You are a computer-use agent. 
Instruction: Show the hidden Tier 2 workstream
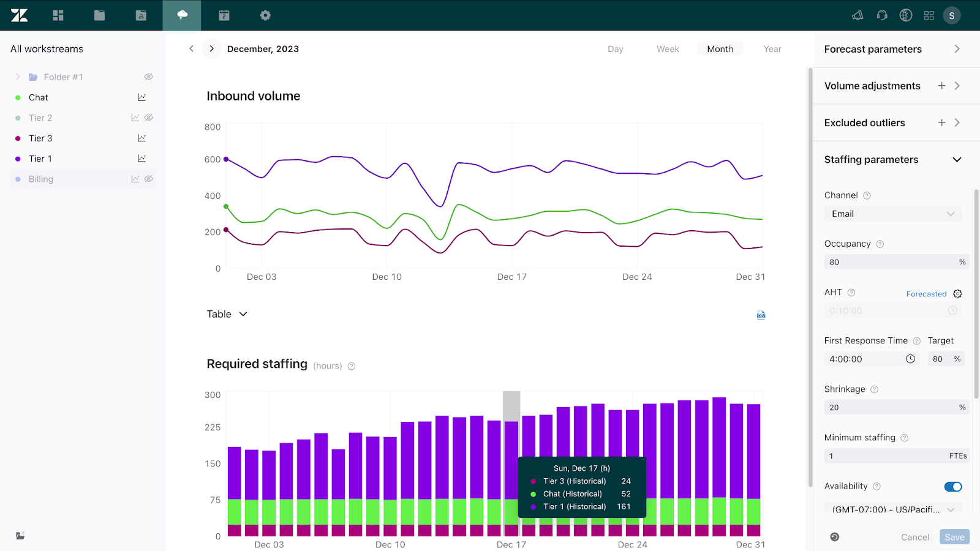tap(149, 117)
